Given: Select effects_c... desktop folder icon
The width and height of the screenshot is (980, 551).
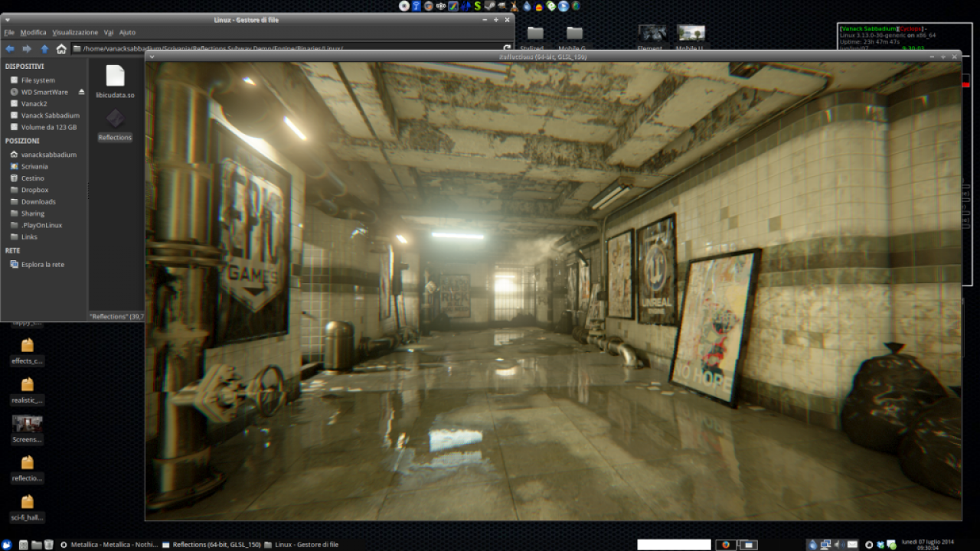Looking at the screenshot, I should click(x=28, y=352).
